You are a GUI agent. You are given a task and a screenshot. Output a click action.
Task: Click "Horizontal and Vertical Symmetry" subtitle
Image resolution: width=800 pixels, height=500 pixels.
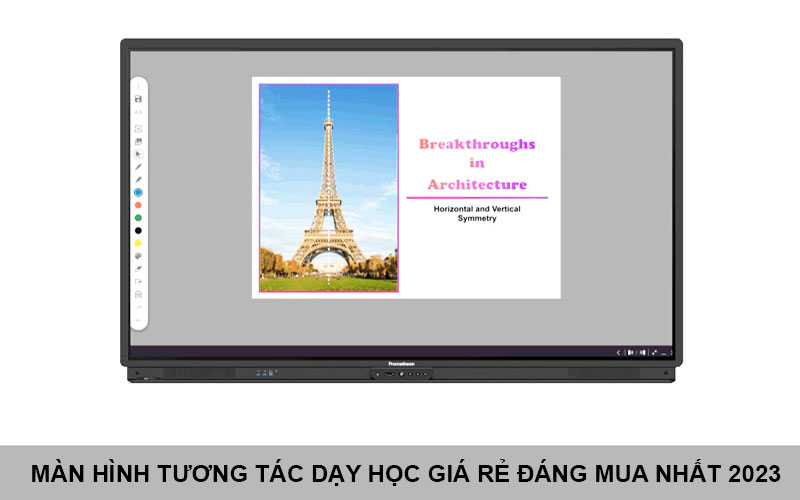477,213
